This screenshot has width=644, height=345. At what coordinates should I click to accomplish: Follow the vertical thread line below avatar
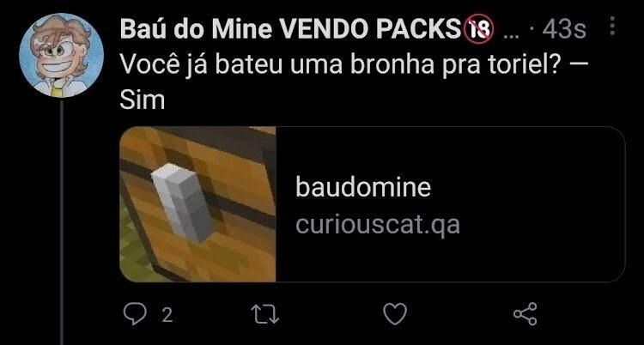coord(62,222)
